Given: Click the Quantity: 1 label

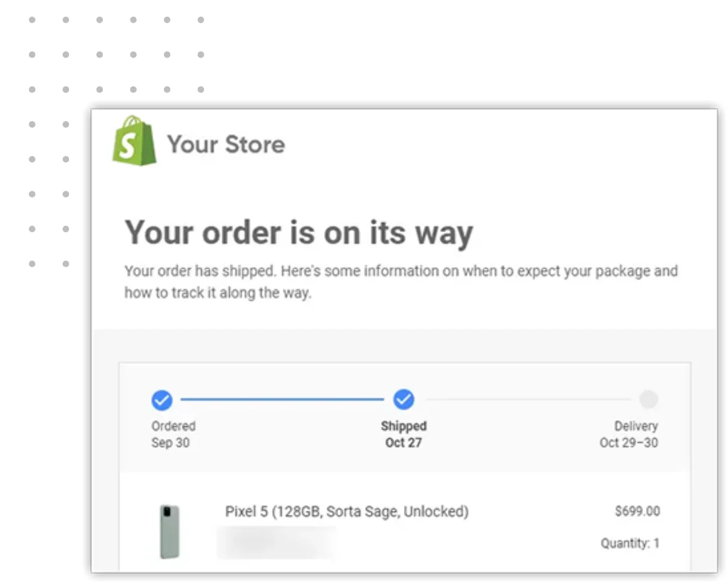Looking at the screenshot, I should pyautogui.click(x=630, y=543).
